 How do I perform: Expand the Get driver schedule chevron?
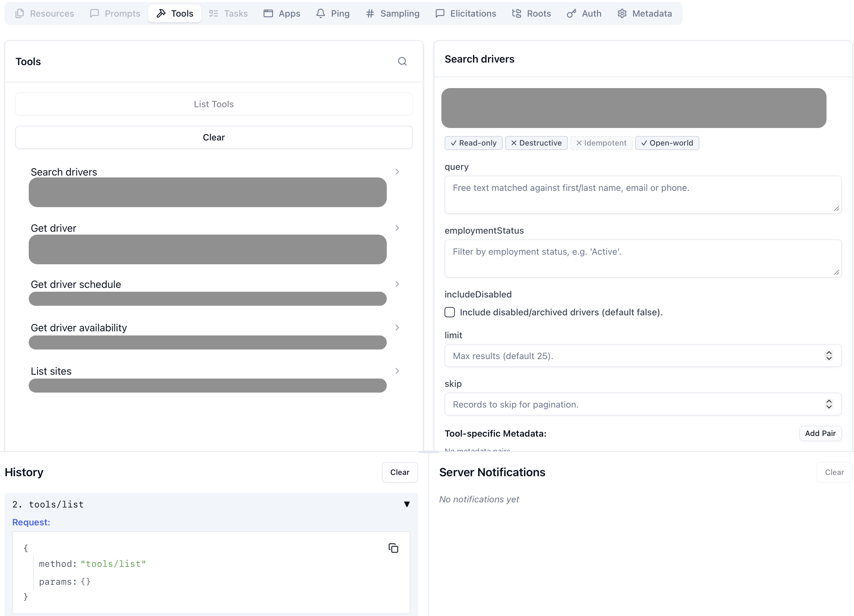(x=397, y=284)
